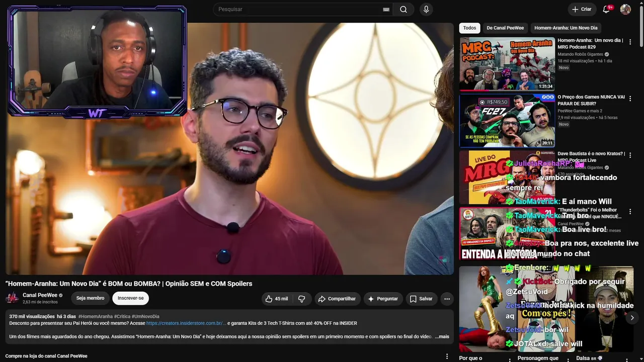Click the Novo badge under MRG Podcast 829
Viewport: 644px width, 362px height.
click(x=563, y=68)
